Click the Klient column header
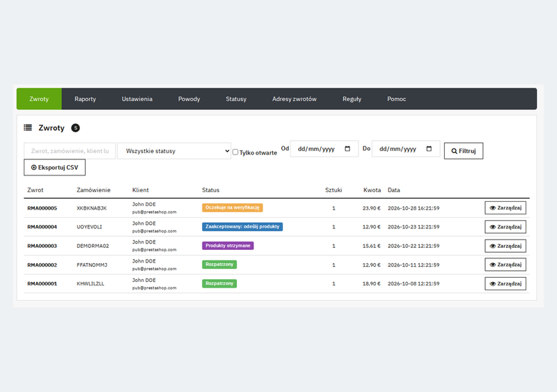This screenshot has height=392, width=557. tap(141, 190)
